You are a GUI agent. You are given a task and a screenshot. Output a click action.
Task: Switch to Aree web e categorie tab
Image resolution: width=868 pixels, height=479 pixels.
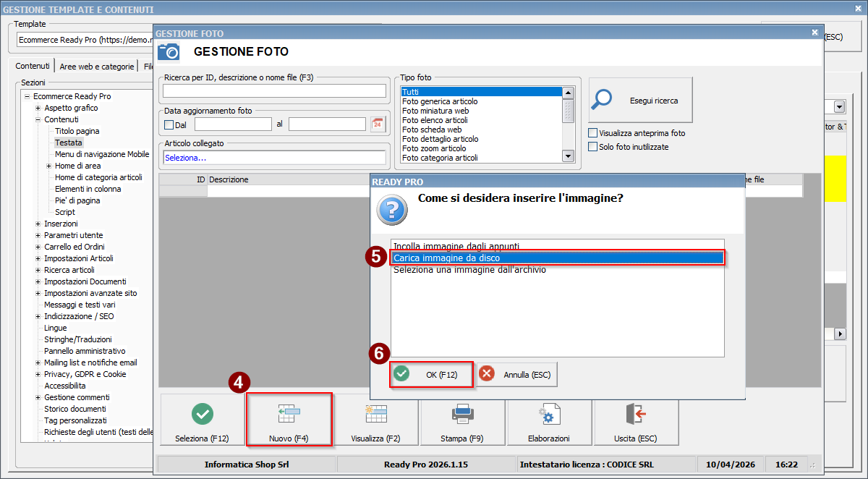[x=97, y=66]
